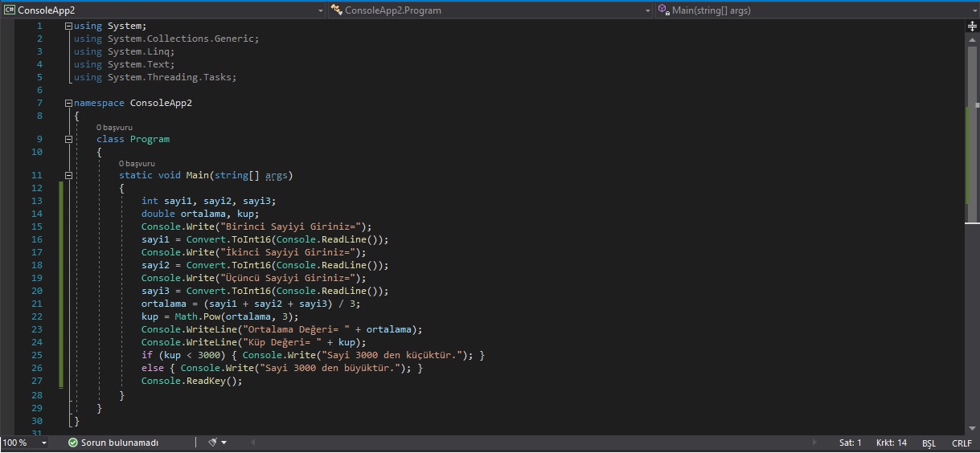Click the green no-issues check icon

(x=72, y=443)
